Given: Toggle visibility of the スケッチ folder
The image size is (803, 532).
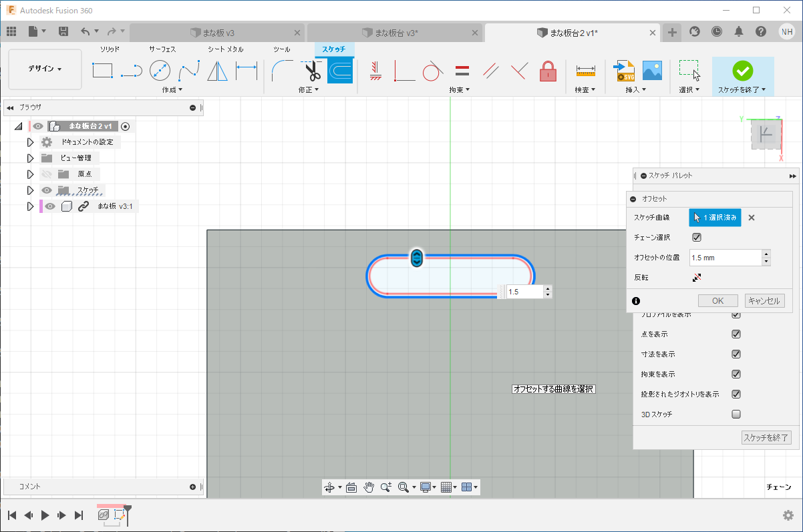Looking at the screenshot, I should [x=46, y=190].
